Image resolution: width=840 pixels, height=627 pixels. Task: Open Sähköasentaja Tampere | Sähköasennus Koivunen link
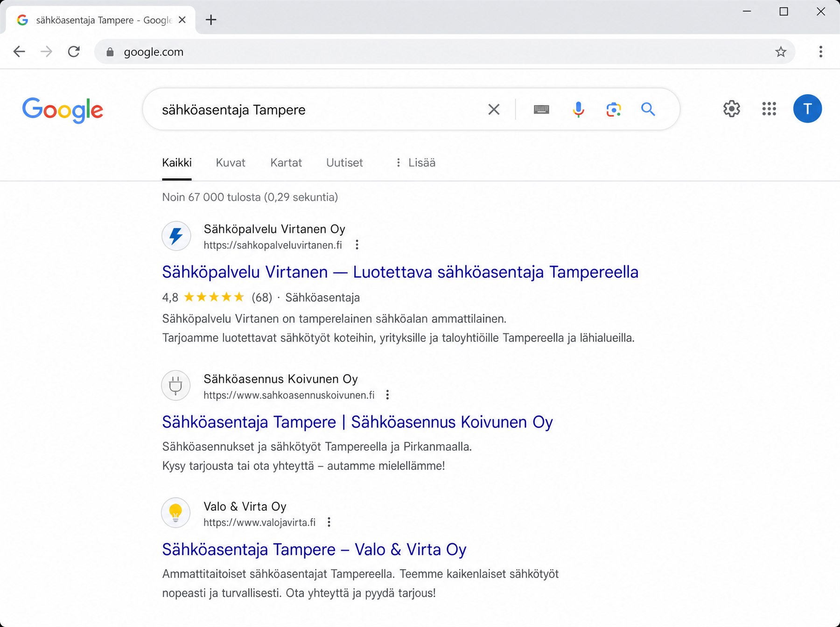[357, 422]
